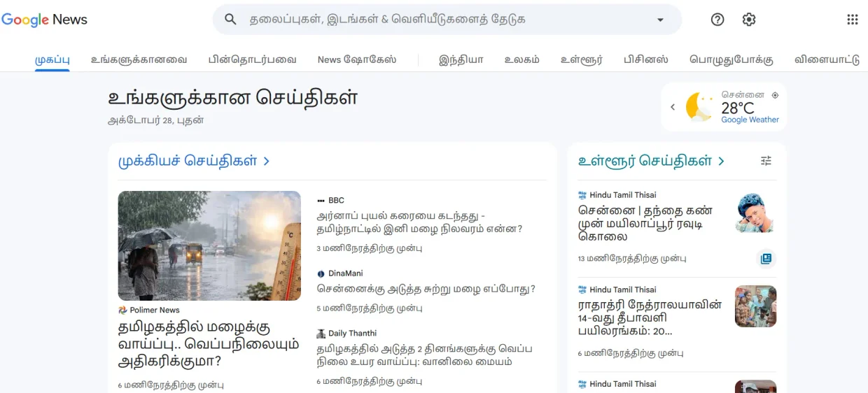Switch to the உங்களுக்கானவை tab

click(x=139, y=59)
